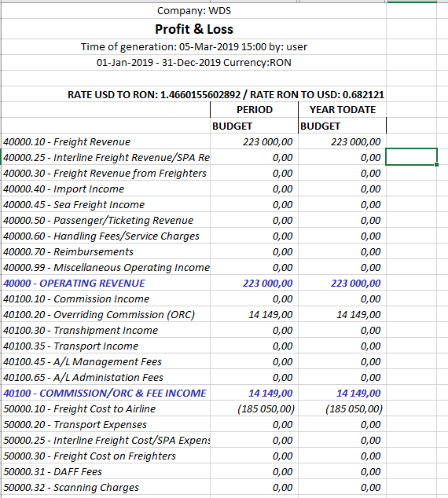
Task: Select the 40000 - OPERATING REVENUE row label
Action: (105, 283)
